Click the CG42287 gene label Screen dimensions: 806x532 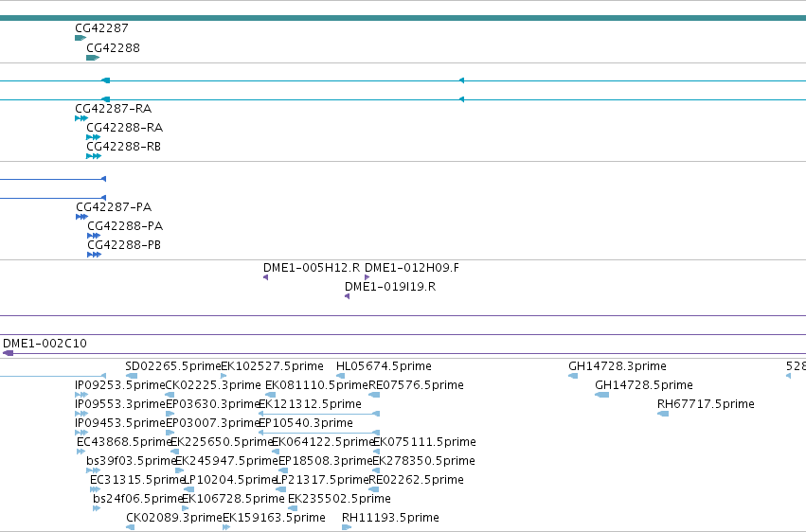[101, 28]
